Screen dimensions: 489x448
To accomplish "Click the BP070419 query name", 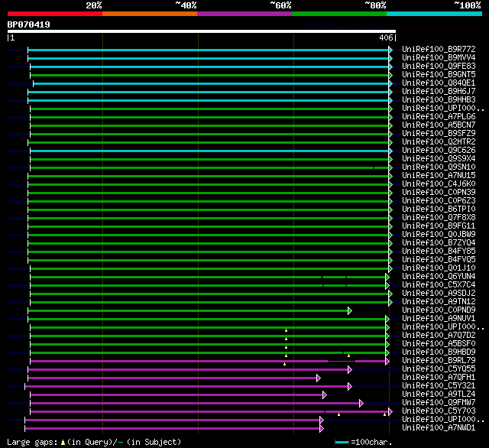I will [x=29, y=24].
